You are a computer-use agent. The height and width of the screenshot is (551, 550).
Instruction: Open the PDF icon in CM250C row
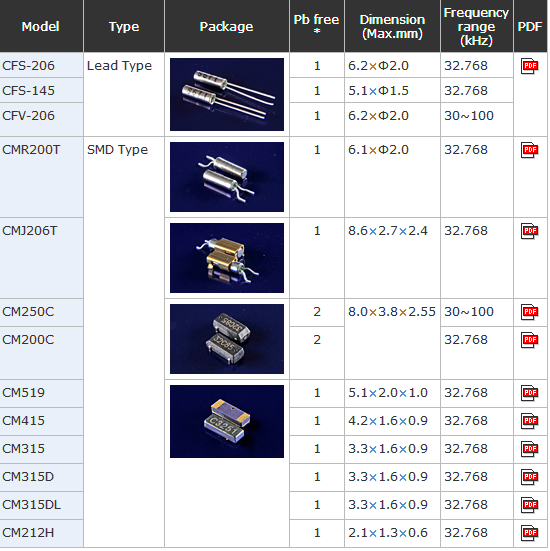[530, 312]
